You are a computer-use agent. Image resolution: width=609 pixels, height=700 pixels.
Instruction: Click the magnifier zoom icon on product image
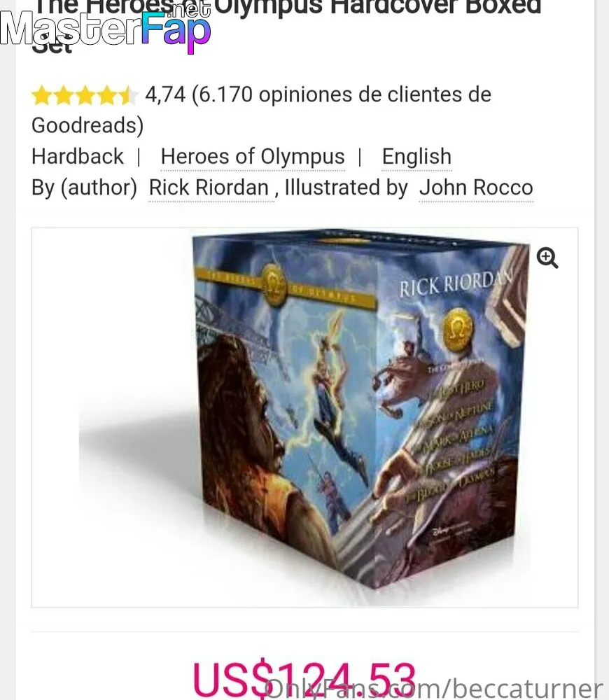click(x=547, y=258)
